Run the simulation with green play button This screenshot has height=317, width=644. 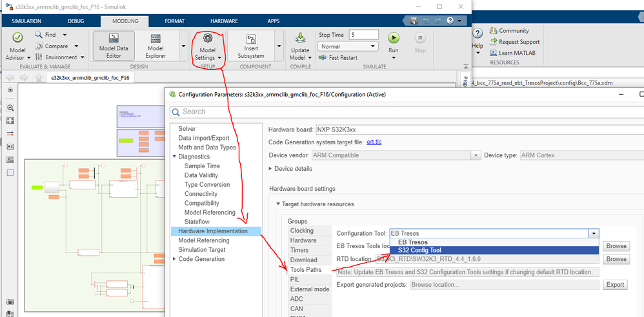coord(394,38)
